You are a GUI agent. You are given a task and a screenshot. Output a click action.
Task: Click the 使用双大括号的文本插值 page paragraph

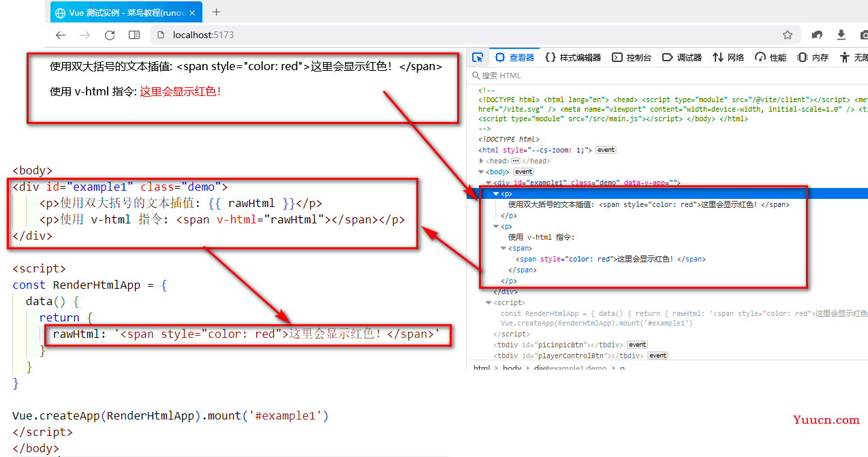click(246, 66)
